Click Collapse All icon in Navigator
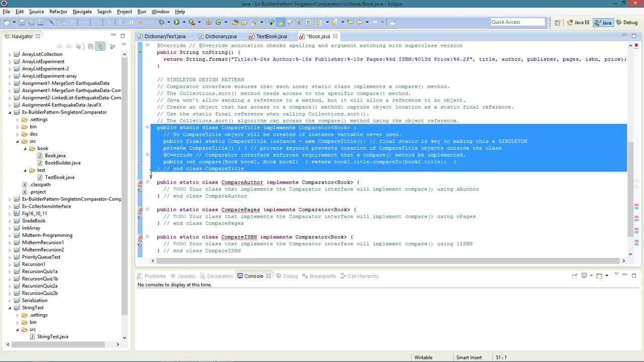This screenshot has width=644, height=362. (x=91, y=46)
